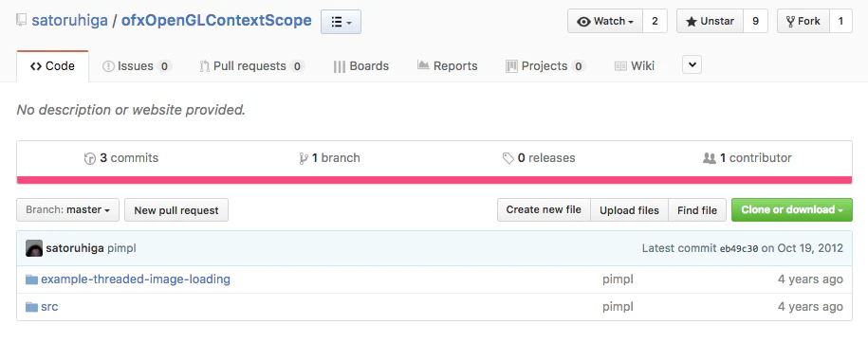Click Upload files button
The image size is (868, 342).
629,210
